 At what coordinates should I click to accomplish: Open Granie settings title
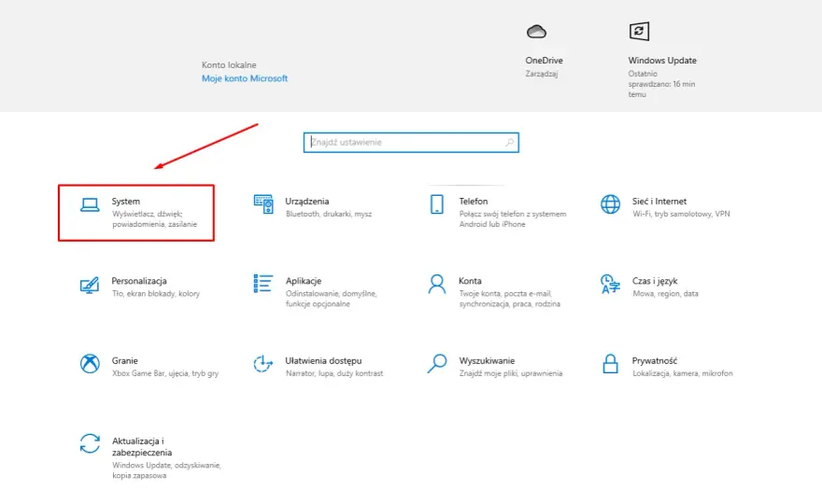[125, 360]
